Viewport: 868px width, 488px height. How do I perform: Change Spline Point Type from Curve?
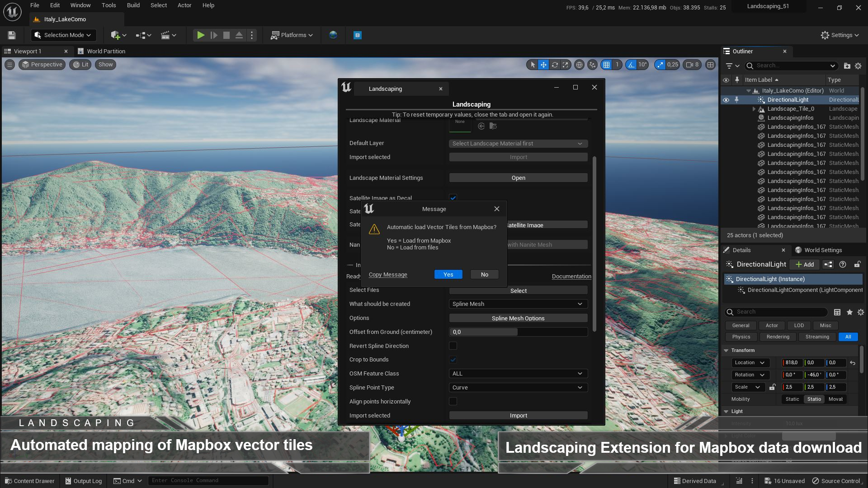tap(518, 387)
